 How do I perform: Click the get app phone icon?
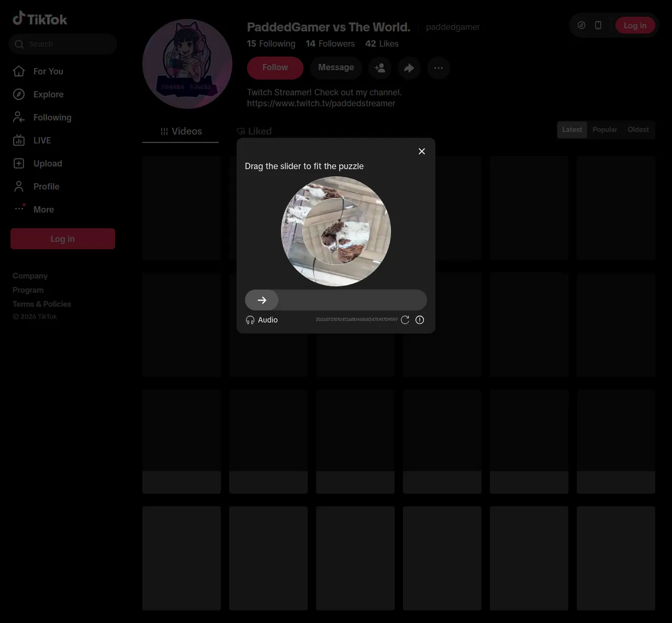(598, 25)
